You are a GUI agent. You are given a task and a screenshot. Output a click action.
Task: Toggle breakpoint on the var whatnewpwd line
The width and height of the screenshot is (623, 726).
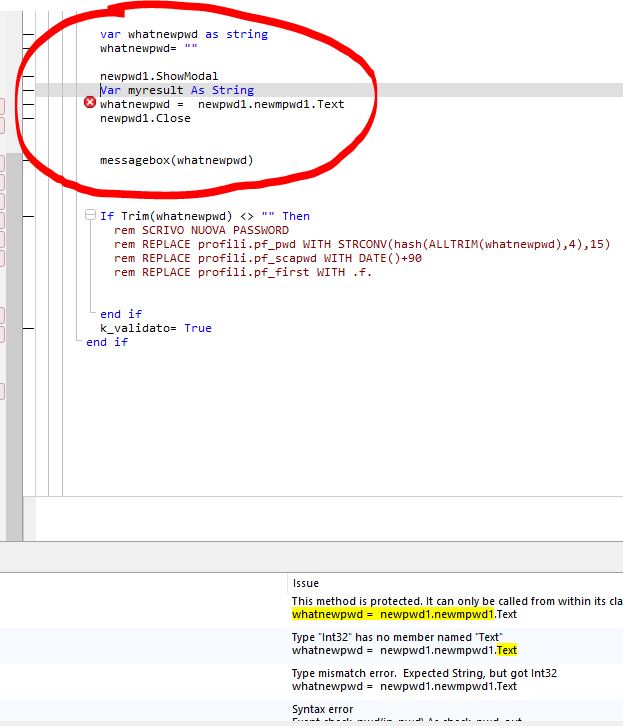(27, 34)
